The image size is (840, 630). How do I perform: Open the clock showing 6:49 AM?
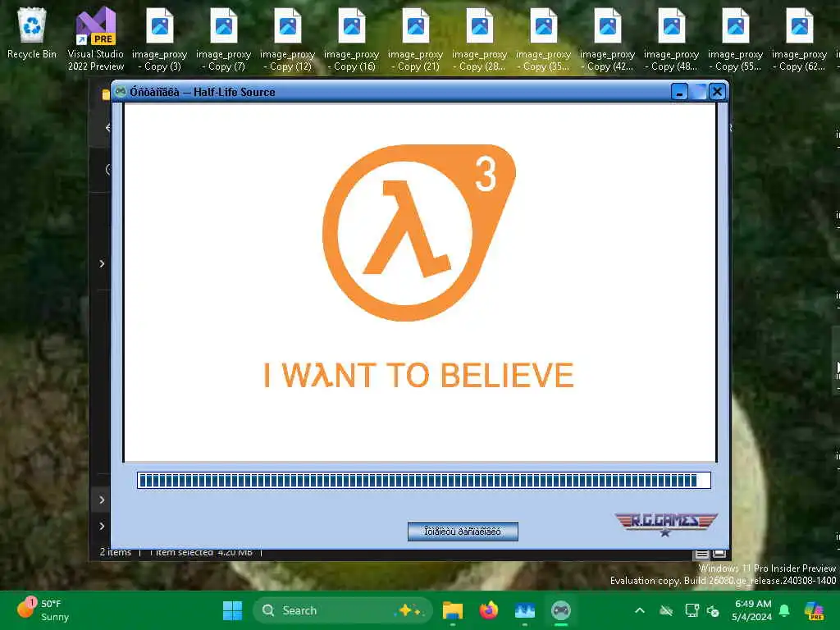coord(751,610)
